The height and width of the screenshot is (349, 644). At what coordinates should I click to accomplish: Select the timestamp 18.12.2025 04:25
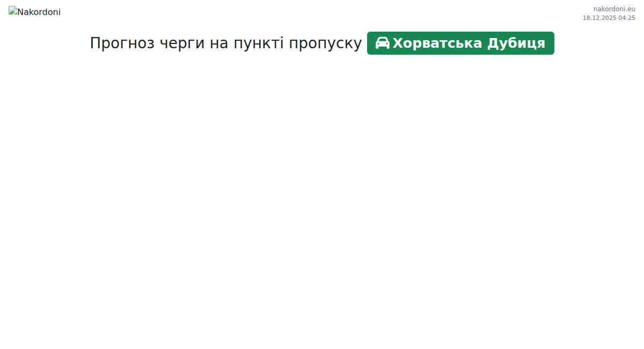pos(609,18)
